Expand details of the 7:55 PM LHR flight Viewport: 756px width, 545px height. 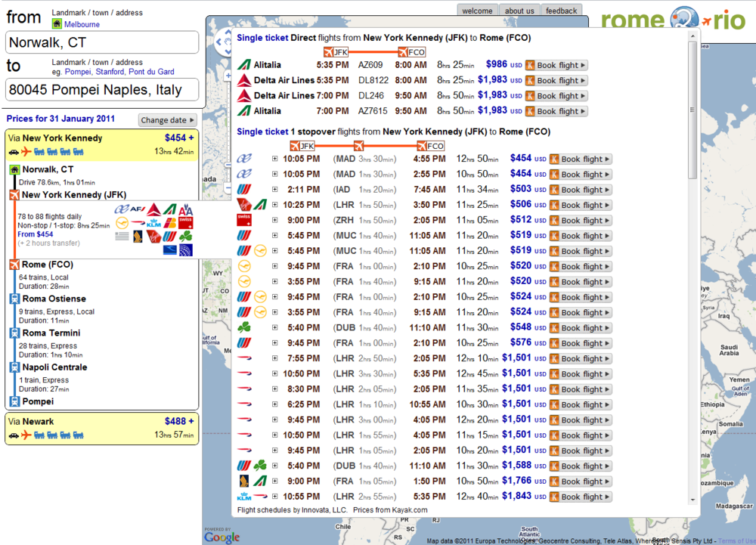click(274, 358)
